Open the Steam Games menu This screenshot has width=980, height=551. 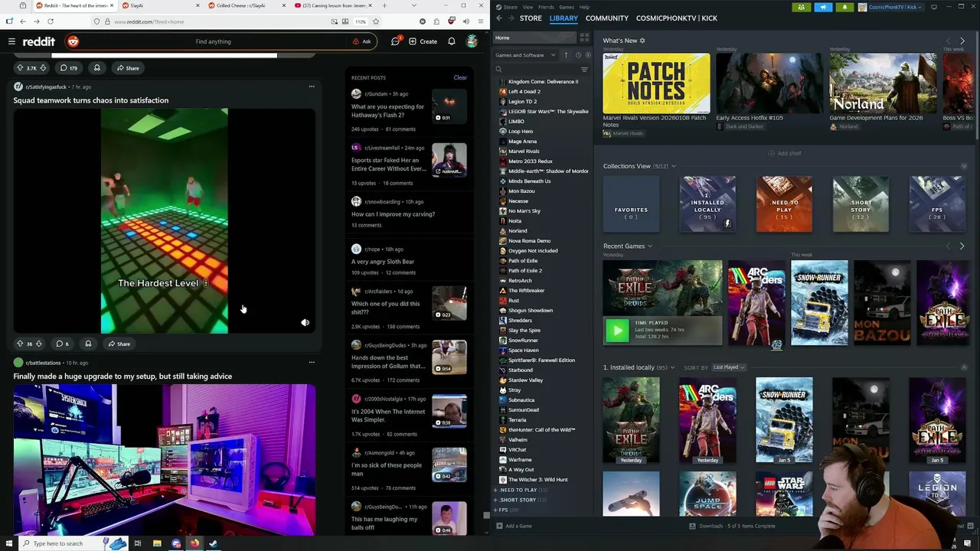(567, 7)
